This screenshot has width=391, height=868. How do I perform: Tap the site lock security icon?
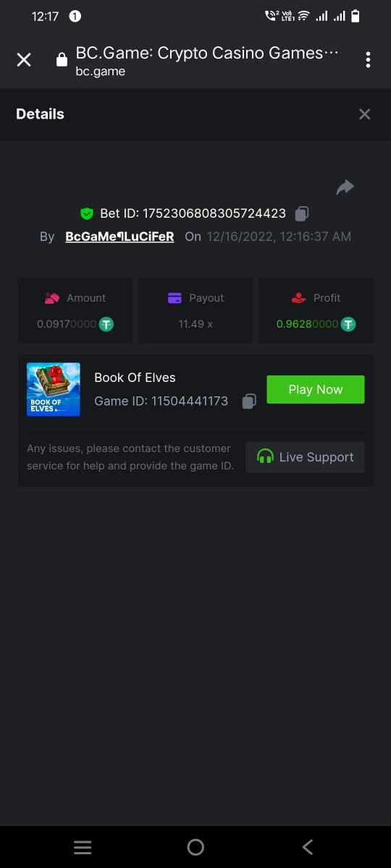pos(62,60)
